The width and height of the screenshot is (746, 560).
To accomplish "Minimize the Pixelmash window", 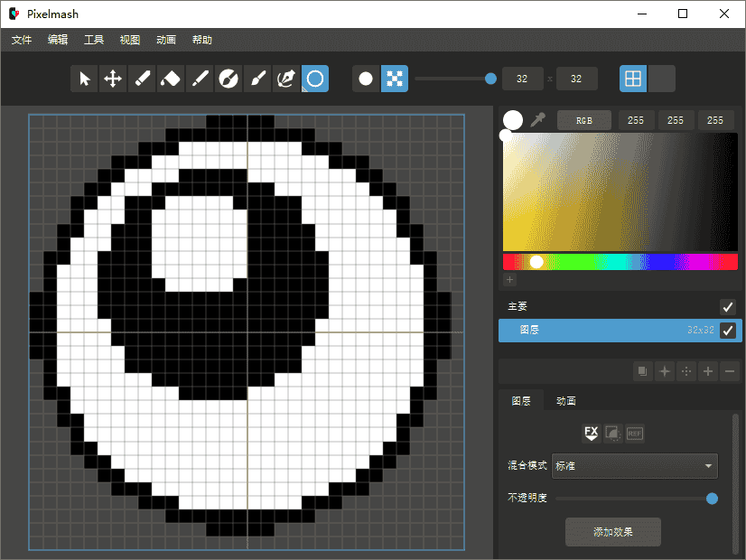I will (642, 14).
